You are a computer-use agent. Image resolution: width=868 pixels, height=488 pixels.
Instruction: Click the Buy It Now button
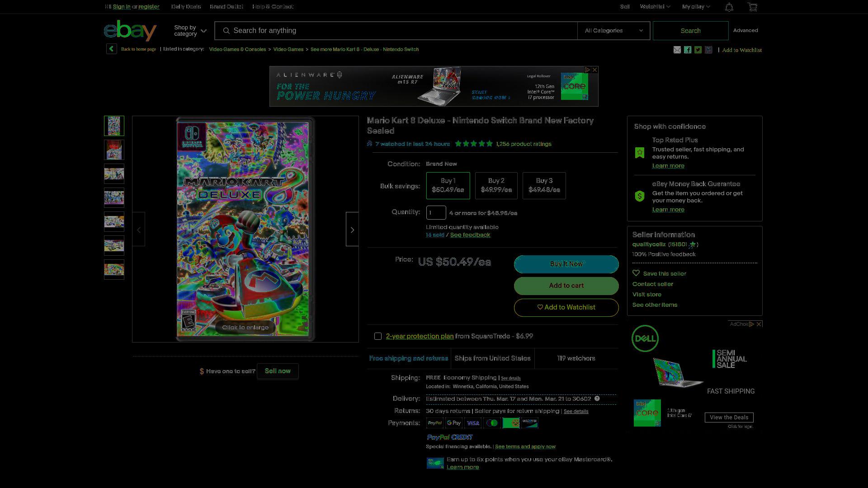[x=566, y=264]
